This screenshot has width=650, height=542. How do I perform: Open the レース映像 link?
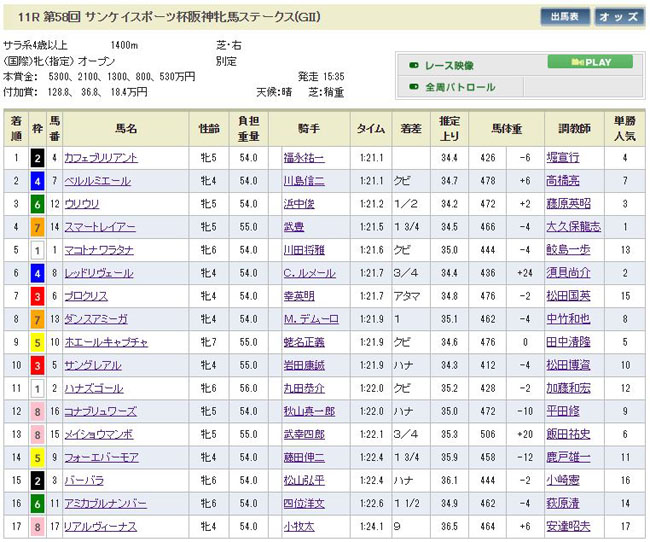tap(449, 65)
